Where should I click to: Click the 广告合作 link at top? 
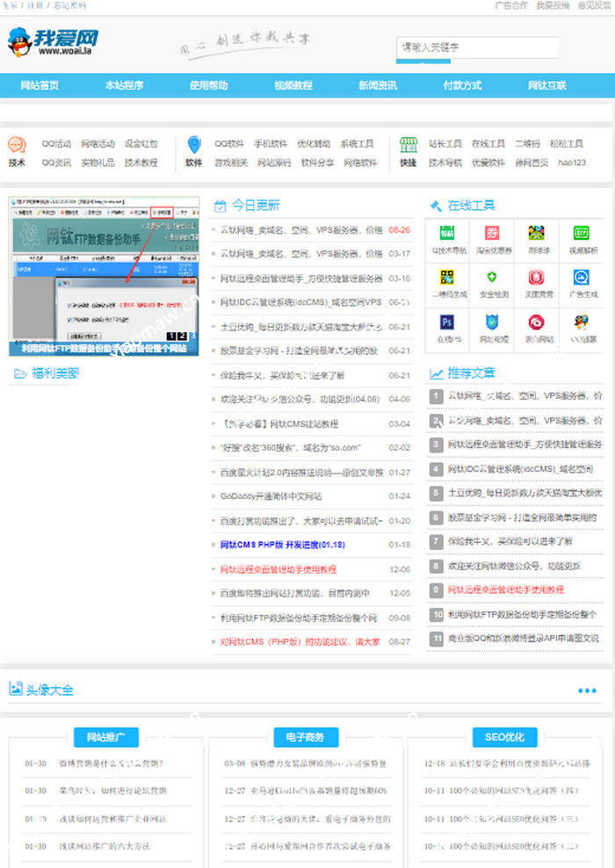(x=511, y=5)
